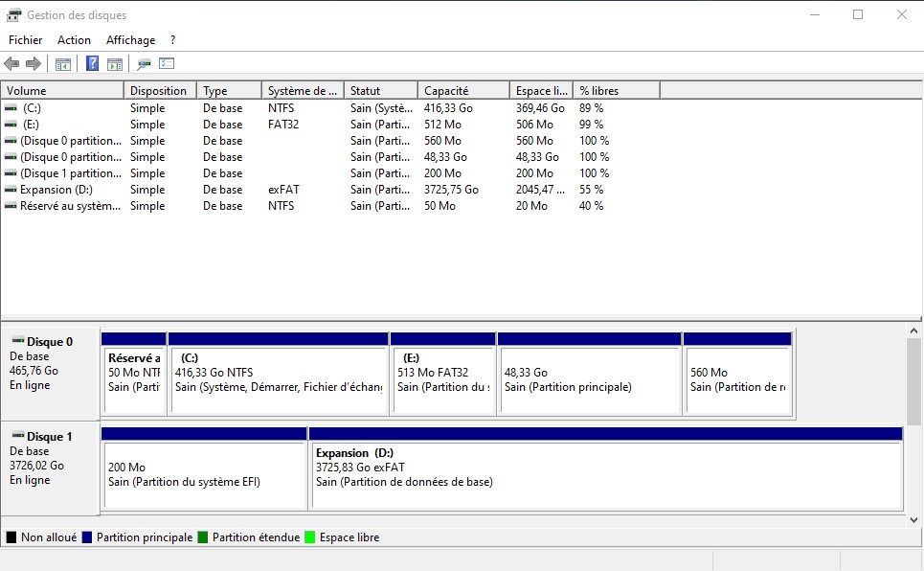Open the Fichier menu
Screen dimensions: 924x571
[x=26, y=40]
